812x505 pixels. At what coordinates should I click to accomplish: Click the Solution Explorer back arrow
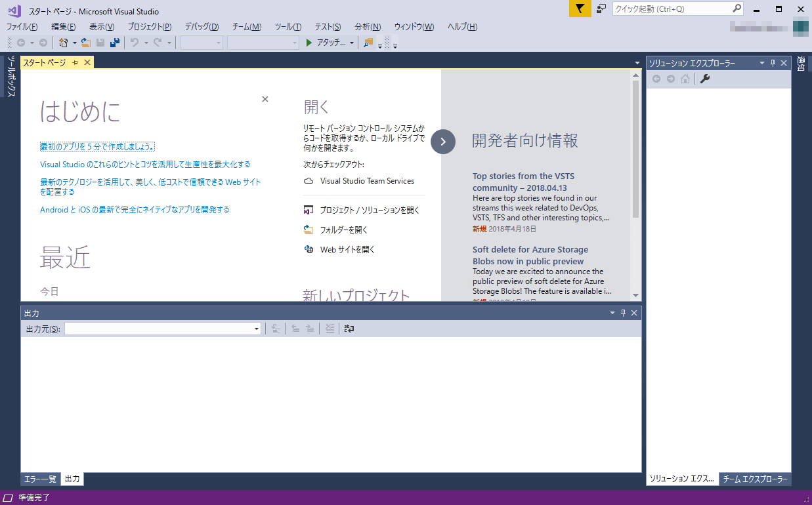click(x=656, y=79)
